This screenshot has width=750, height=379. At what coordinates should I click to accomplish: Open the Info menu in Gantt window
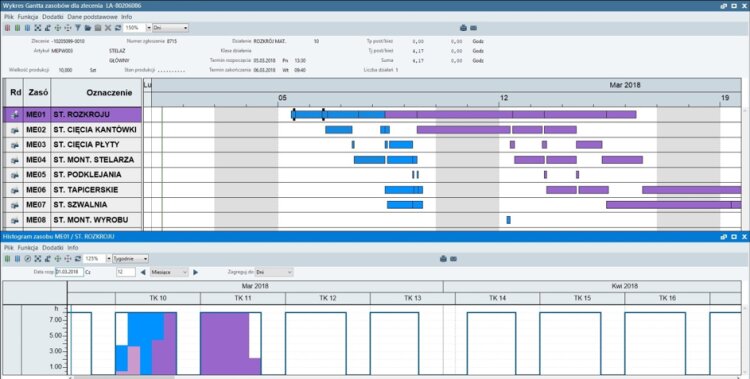[x=126, y=17]
